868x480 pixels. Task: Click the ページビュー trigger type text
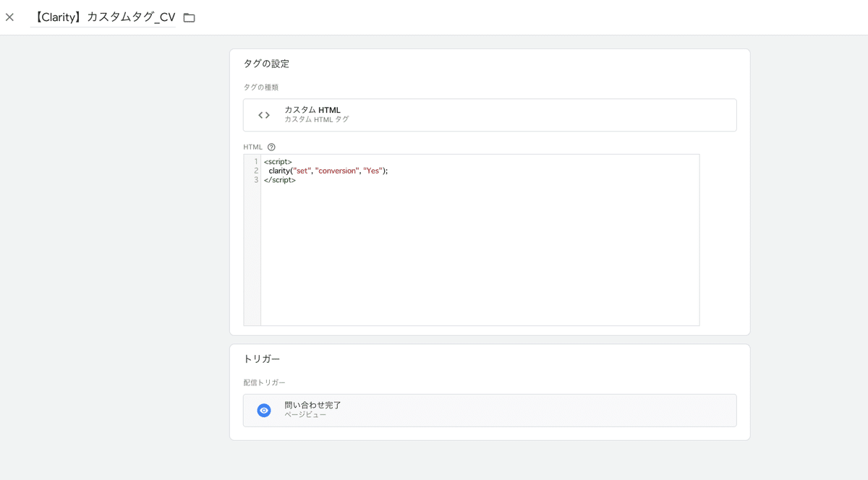coord(305,415)
